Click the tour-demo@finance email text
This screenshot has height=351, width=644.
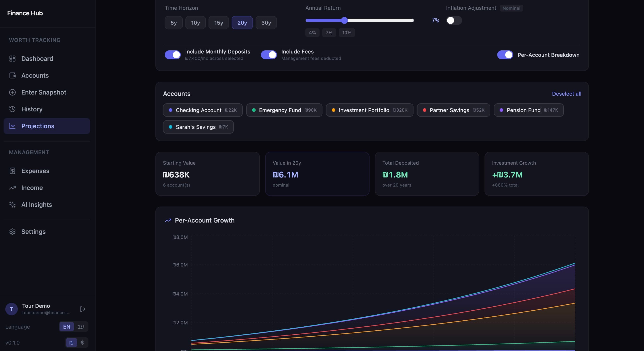click(46, 313)
